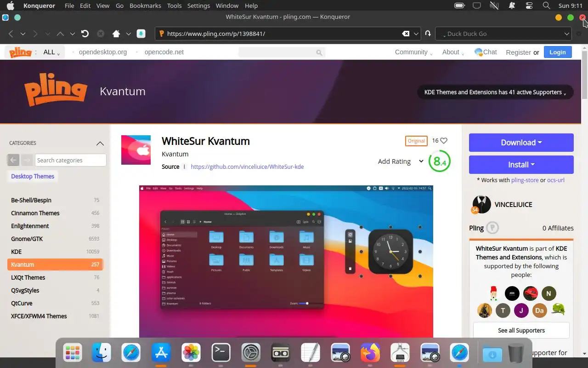Image resolution: width=588 pixels, height=368 pixels.
Task: Open the forward history dropdown arrow
Action: [x=47, y=34]
